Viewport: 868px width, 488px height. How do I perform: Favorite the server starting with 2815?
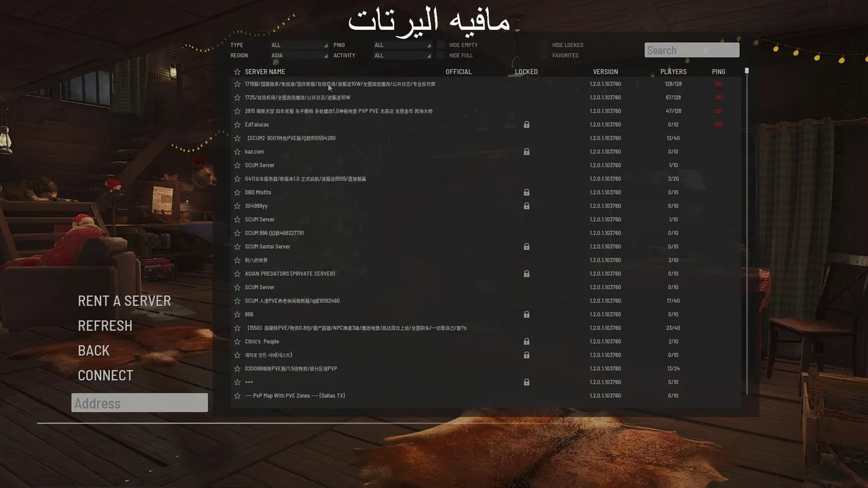click(237, 111)
